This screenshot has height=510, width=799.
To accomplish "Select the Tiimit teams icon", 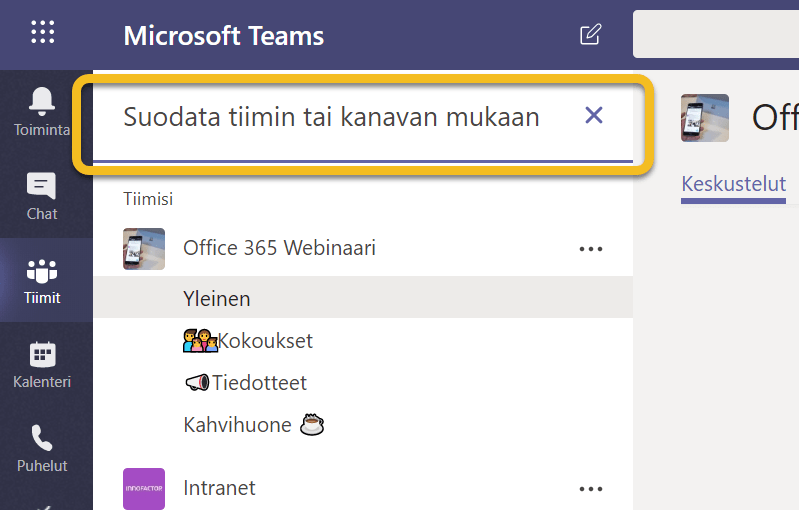I will (x=42, y=280).
